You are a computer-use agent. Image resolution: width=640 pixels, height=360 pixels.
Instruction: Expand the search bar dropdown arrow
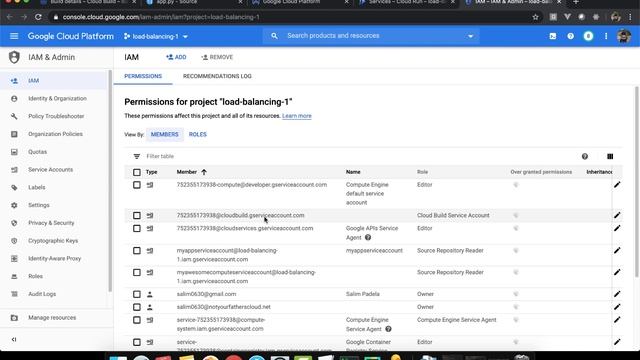click(x=470, y=36)
